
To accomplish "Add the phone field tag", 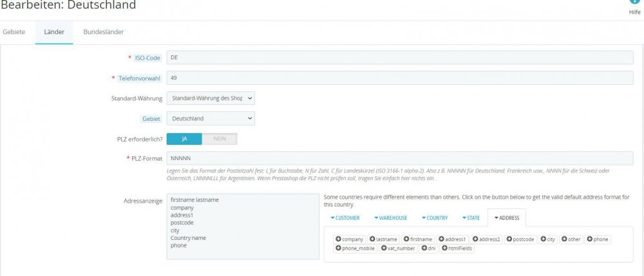I will pyautogui.click(x=598, y=239).
